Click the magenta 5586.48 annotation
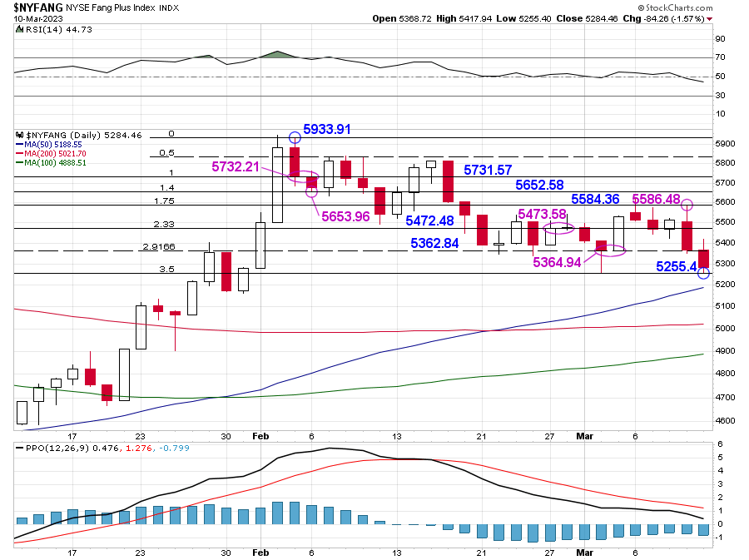The height and width of the screenshot is (560, 749). pyautogui.click(x=656, y=199)
